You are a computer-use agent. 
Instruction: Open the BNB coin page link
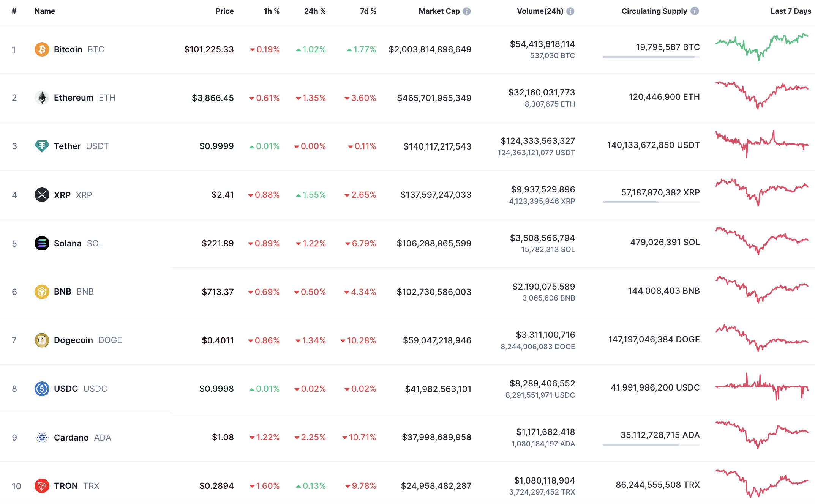coord(63,292)
